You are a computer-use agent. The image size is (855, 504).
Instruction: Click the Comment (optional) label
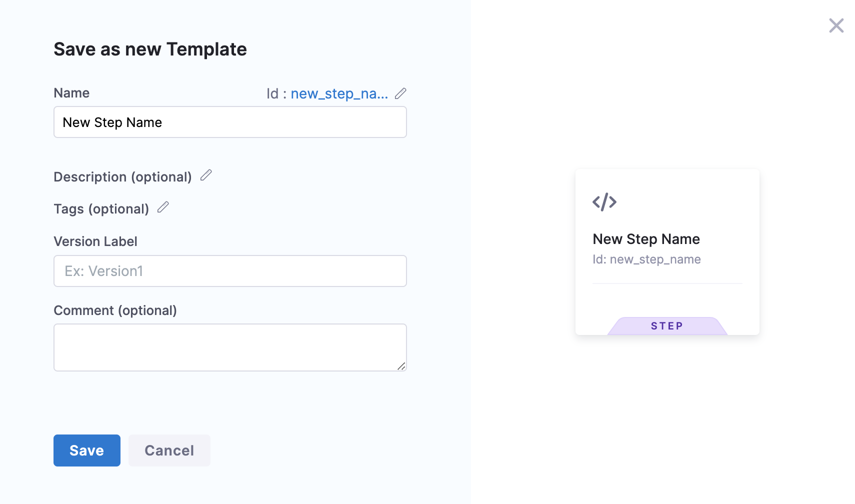[115, 310]
